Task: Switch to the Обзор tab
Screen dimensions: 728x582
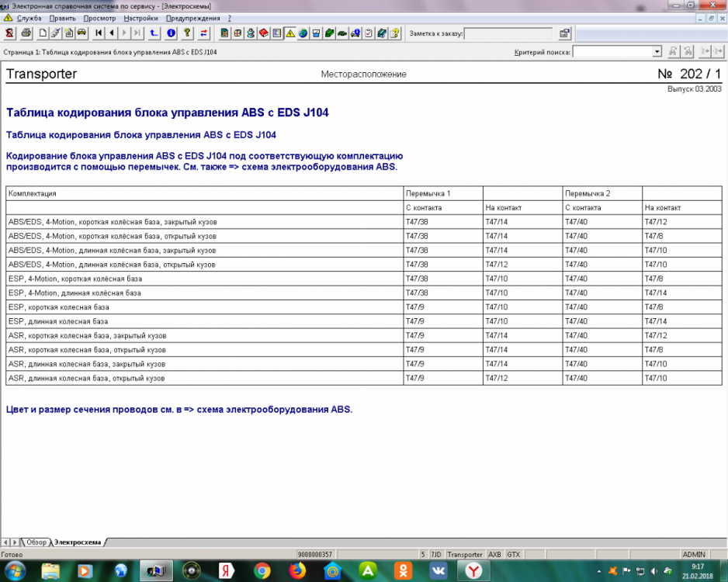Action: click(x=36, y=542)
